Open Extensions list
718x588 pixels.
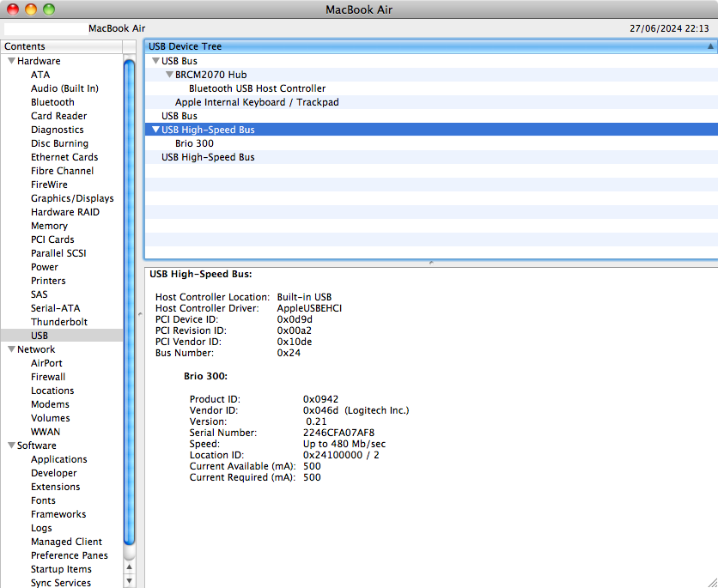tap(56, 487)
